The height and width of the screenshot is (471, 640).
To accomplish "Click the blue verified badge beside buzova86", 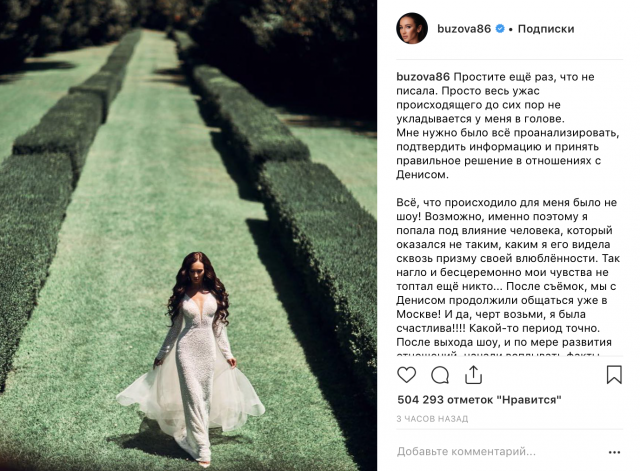I will (x=500, y=29).
